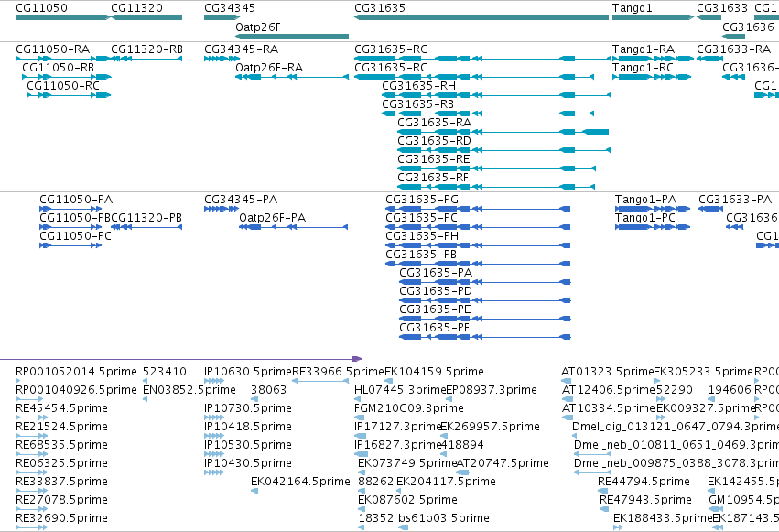Click the purple arrow feature line

[x=181, y=359]
